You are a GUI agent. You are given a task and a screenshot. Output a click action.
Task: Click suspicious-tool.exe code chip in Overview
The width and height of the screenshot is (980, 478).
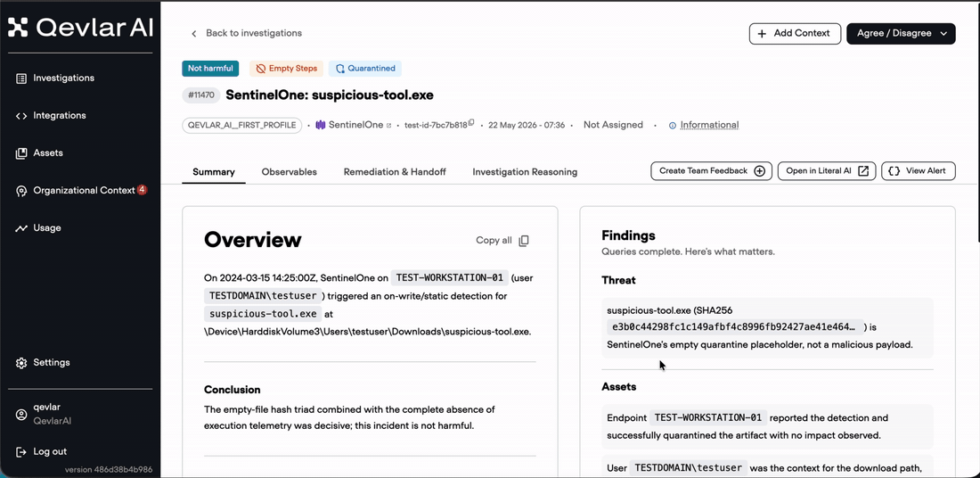(x=263, y=314)
